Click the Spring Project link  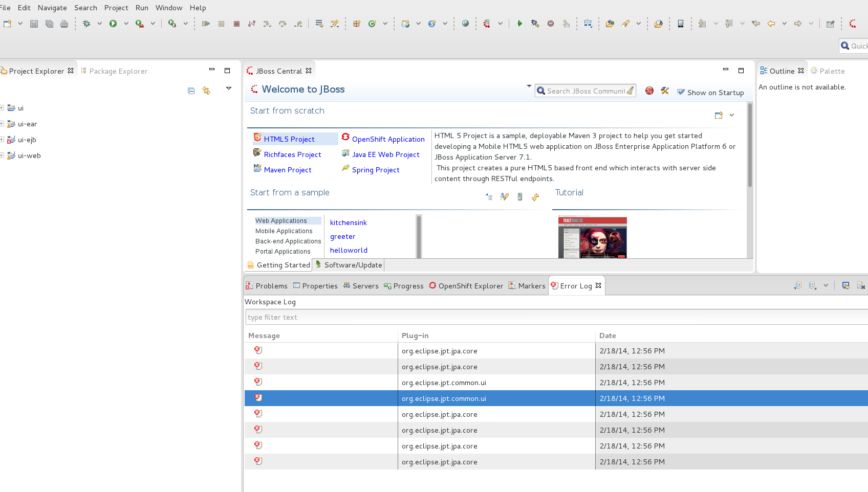point(376,170)
